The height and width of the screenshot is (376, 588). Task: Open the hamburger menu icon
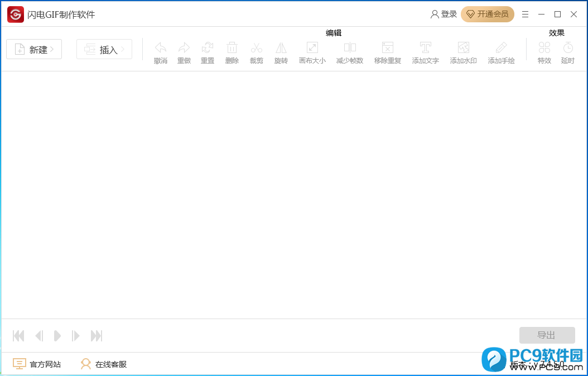coord(526,15)
